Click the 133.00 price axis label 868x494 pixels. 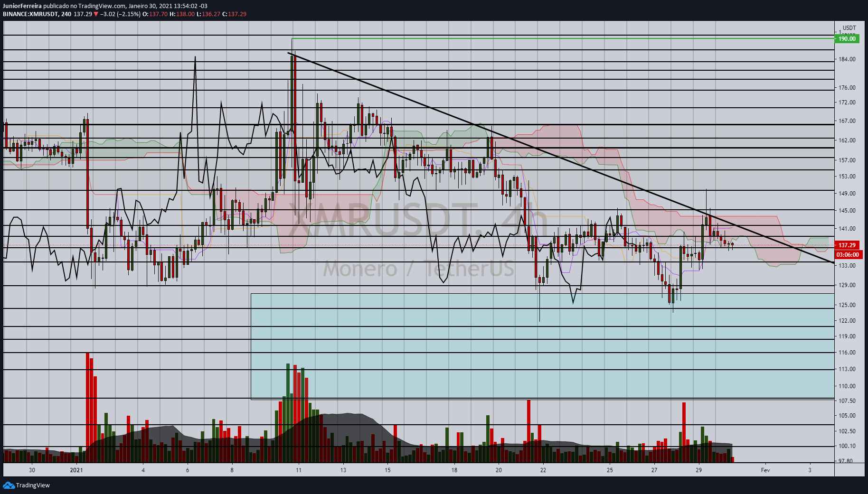847,266
